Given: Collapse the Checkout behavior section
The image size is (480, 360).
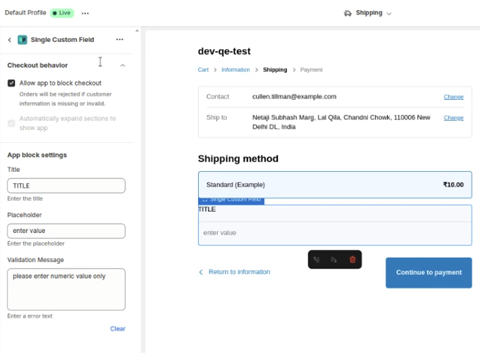Looking at the screenshot, I should tap(123, 65).
